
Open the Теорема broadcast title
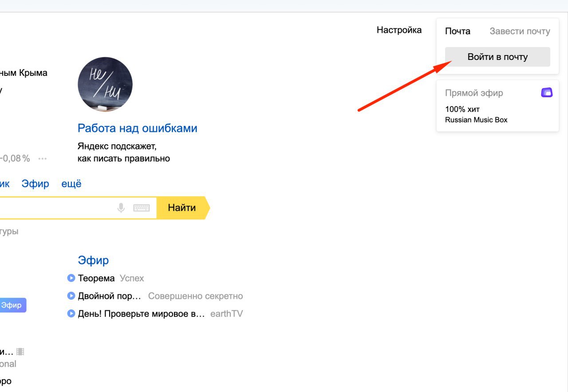pyautogui.click(x=96, y=278)
